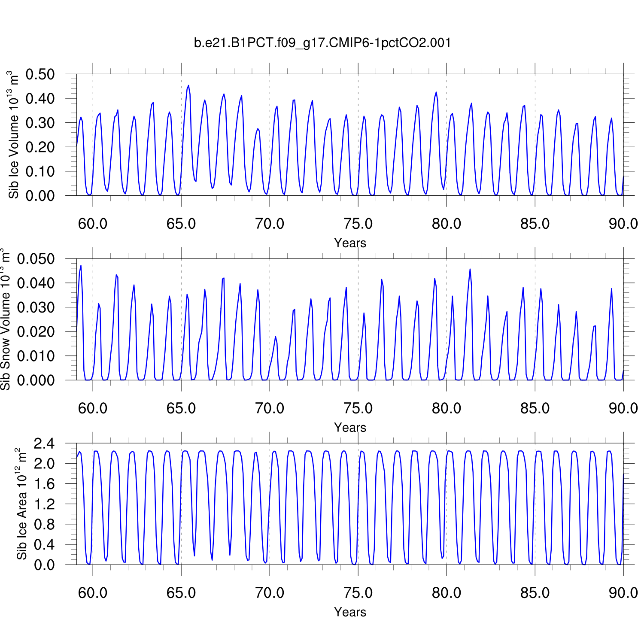Click the 85.0 tick label under bottom plot
Image resolution: width=644 pixels, height=644 pixels.
535,593
